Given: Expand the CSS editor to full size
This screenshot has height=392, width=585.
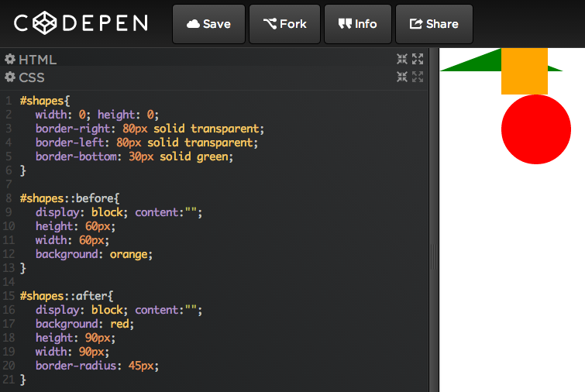Looking at the screenshot, I should [418, 77].
